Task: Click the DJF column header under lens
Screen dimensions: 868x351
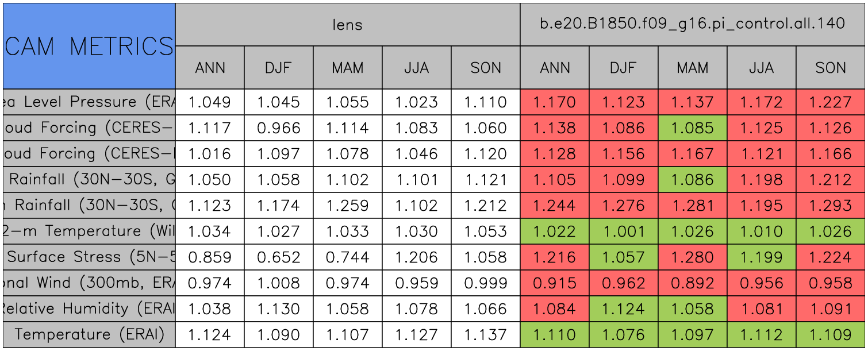Action: (279, 68)
